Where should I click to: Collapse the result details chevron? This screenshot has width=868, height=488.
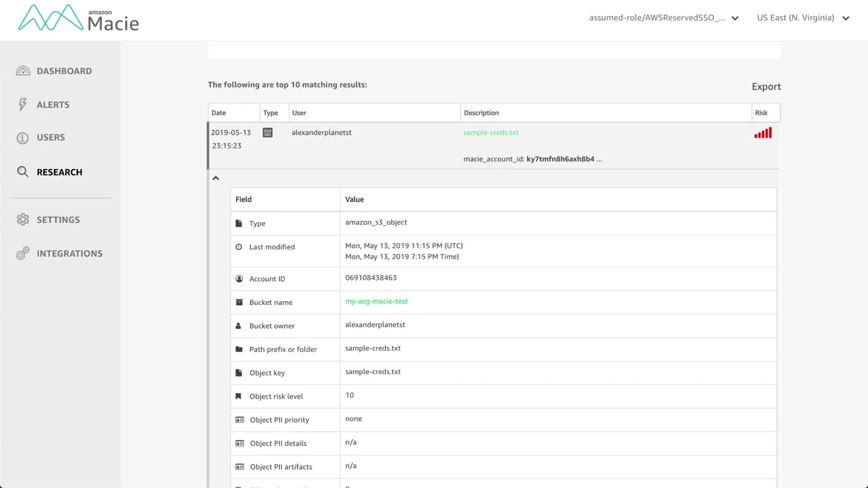click(x=216, y=178)
